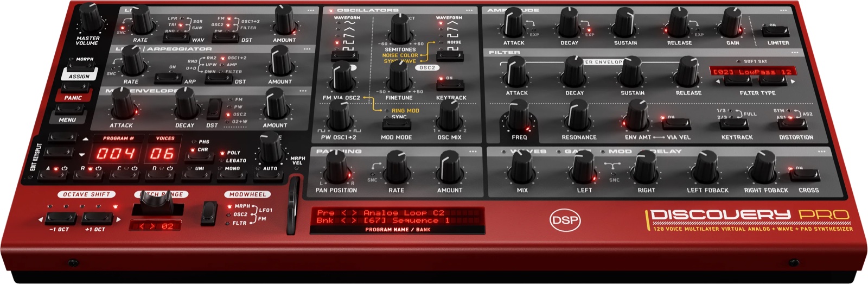Click the AUTO portamento button

point(269,175)
